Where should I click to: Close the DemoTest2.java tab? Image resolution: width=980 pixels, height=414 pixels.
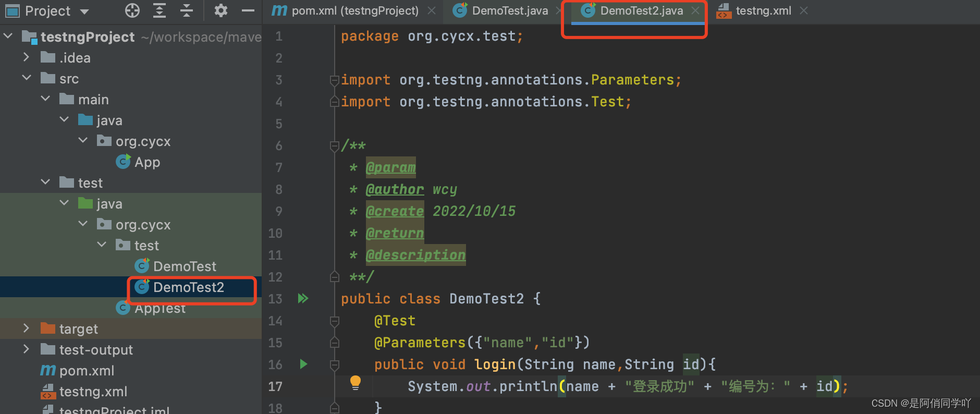(x=695, y=10)
